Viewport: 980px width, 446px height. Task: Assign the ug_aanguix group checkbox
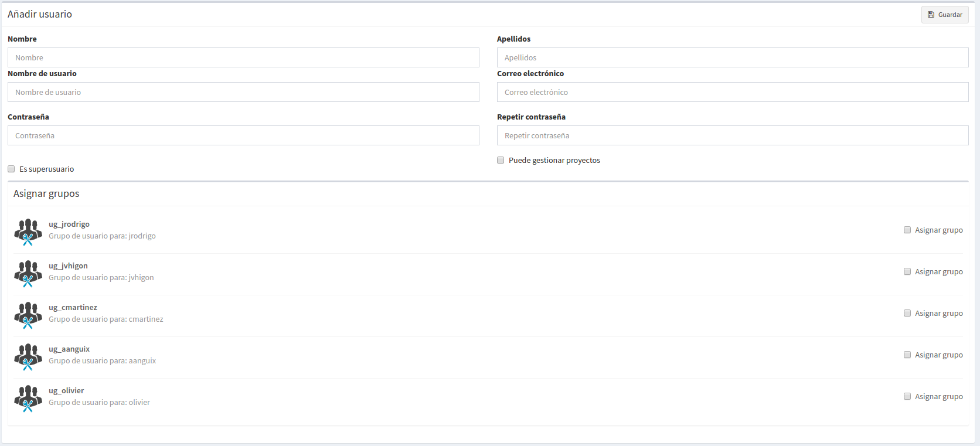[x=907, y=355]
